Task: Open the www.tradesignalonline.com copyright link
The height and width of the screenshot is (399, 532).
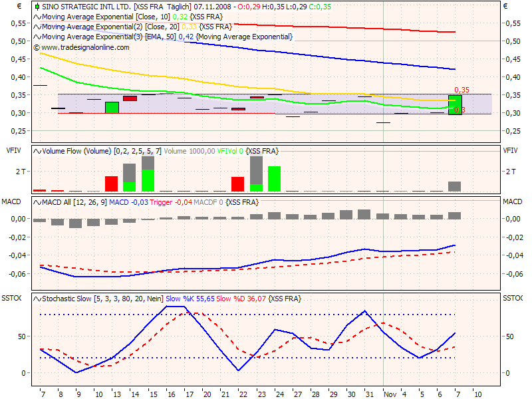Action: coord(81,47)
